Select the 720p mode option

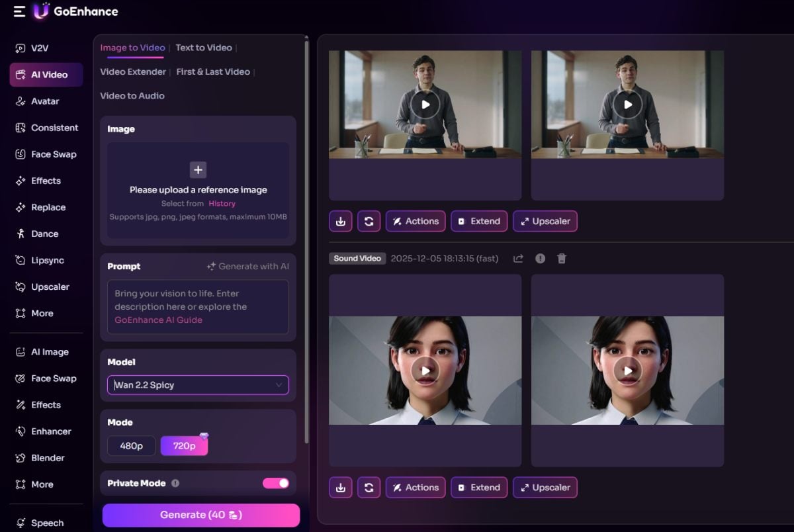[x=184, y=446]
